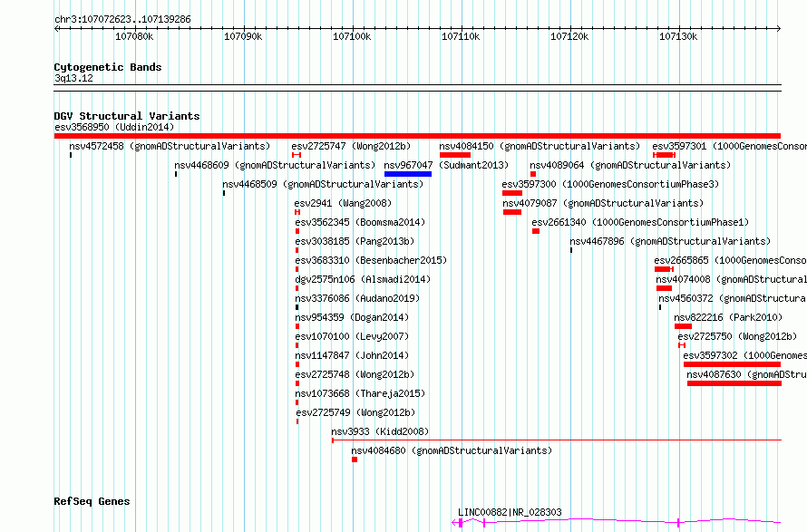Click the esv2941 (Wang2008) label
Image resolution: width=807 pixels, height=532 pixels.
[x=343, y=203]
